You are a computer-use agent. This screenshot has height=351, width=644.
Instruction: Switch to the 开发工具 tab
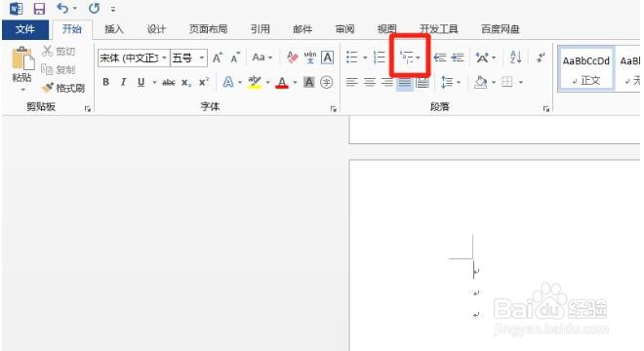click(x=439, y=29)
